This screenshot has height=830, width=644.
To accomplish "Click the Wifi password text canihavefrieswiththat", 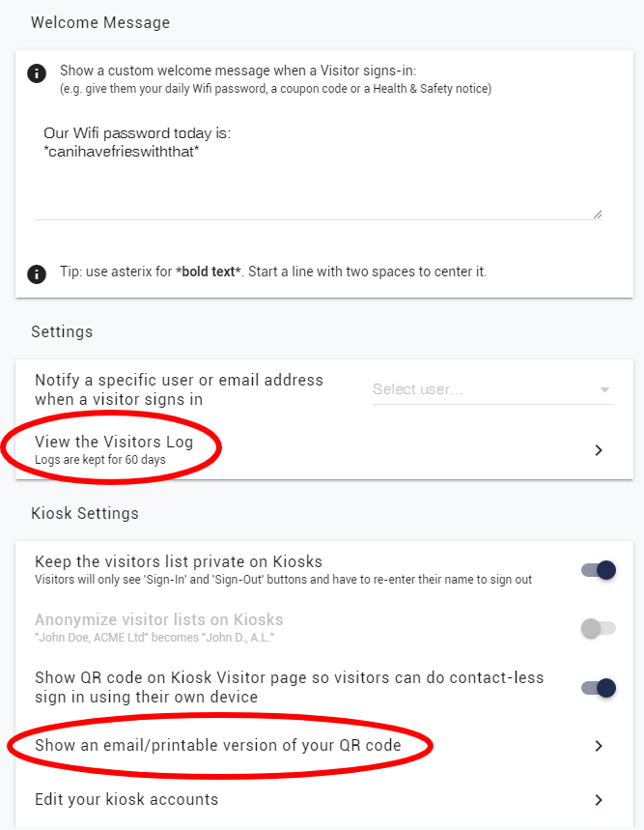I will point(122,152).
